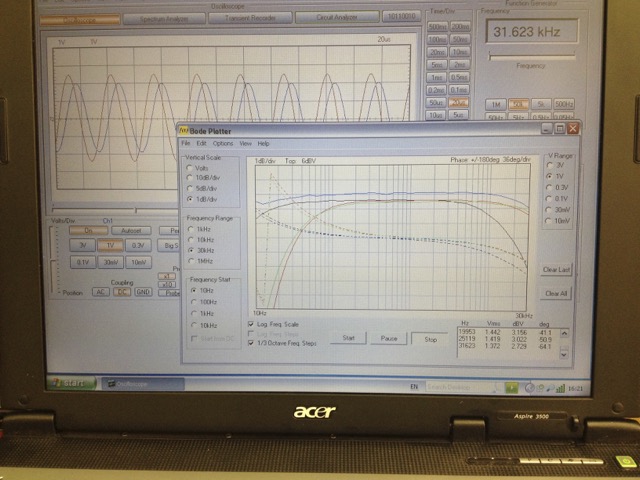This screenshot has width=640, height=480.
Task: Click the Pause button in Bode Plotter
Action: point(389,338)
